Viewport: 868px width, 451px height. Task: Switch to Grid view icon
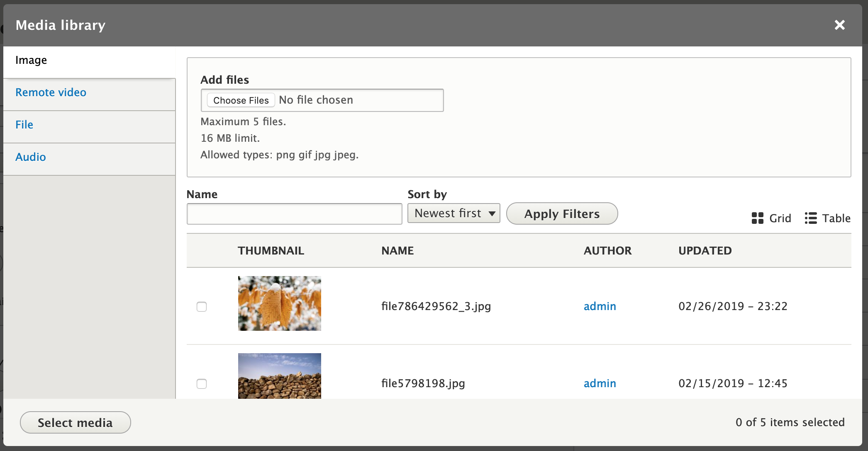[x=758, y=218]
